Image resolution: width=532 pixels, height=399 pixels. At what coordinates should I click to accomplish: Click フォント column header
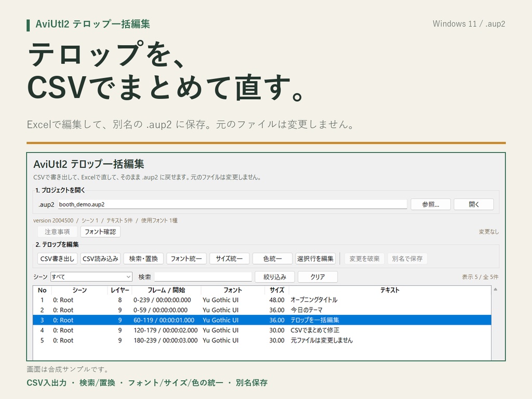coord(232,290)
